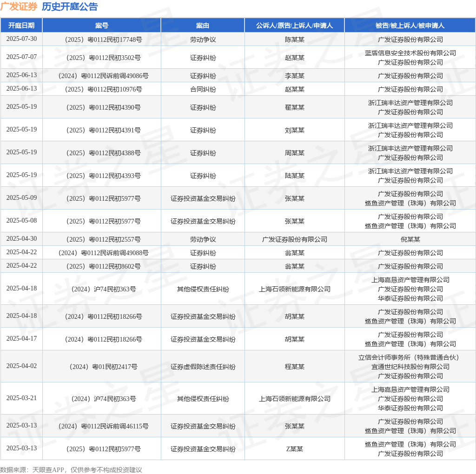476x474 pixels.
Task: Click the 广发证券 title text
Action: 19,7
